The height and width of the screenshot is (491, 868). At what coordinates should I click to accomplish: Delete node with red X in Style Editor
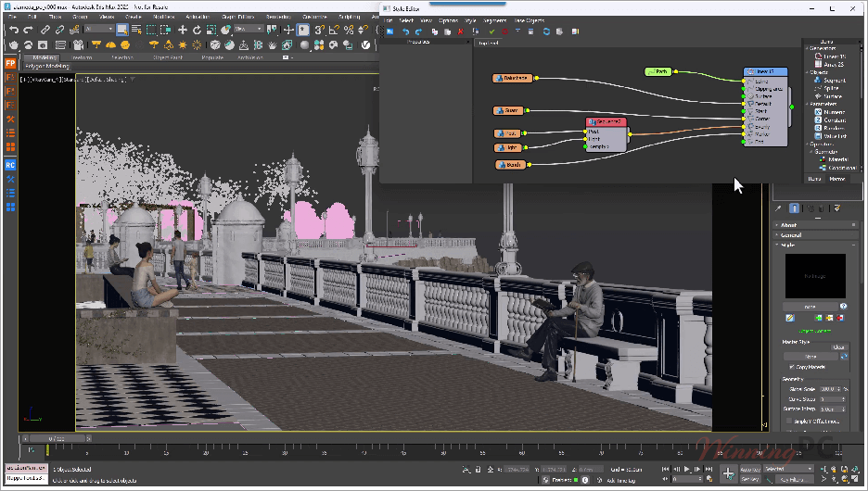point(460,31)
